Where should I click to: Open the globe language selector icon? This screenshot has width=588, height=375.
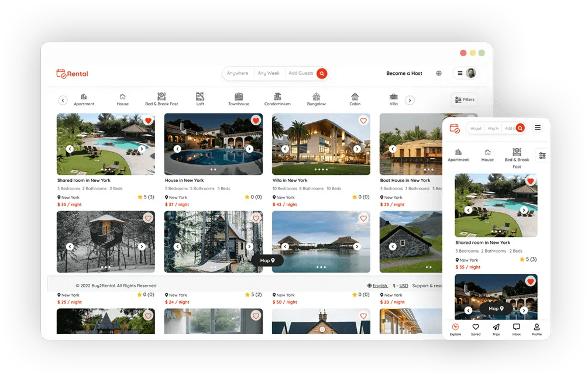coord(439,74)
